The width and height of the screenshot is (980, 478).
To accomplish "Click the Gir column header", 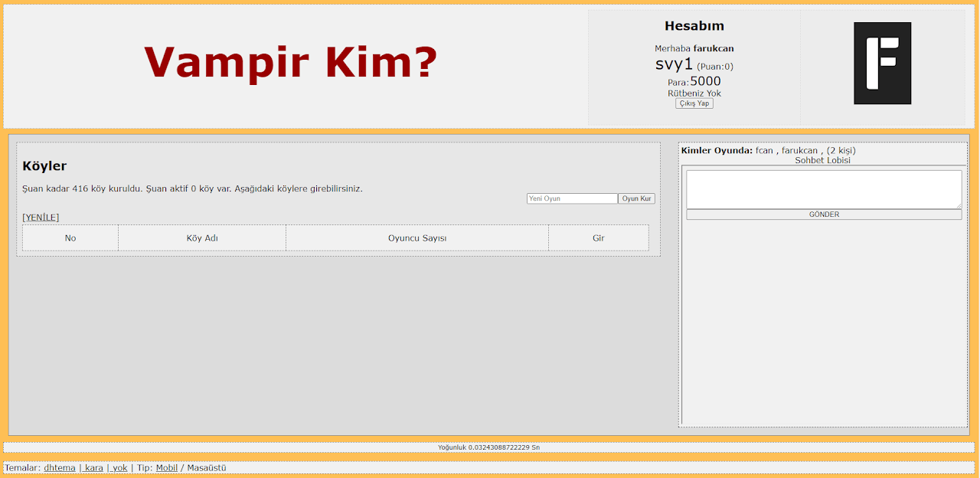I will tap(598, 238).
